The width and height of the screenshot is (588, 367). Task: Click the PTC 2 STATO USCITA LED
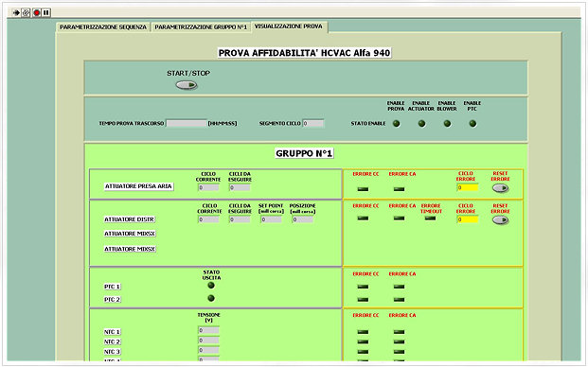click(211, 298)
